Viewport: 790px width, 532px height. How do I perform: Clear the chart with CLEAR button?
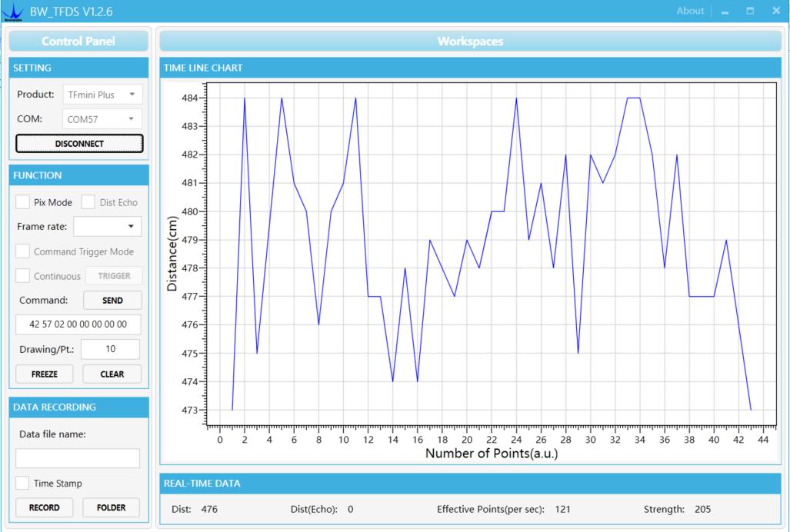coord(112,374)
